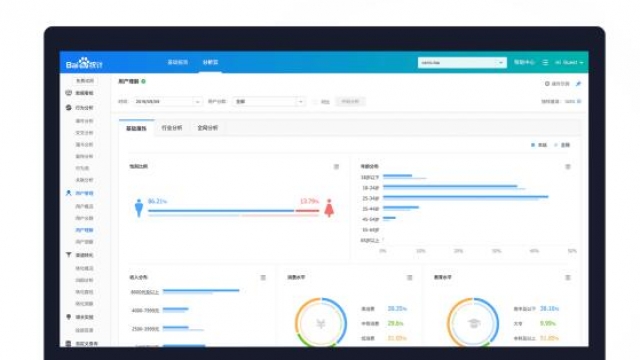Click the 45-54岁 age label
Viewport: 640px width, 360px height.
coord(370,220)
